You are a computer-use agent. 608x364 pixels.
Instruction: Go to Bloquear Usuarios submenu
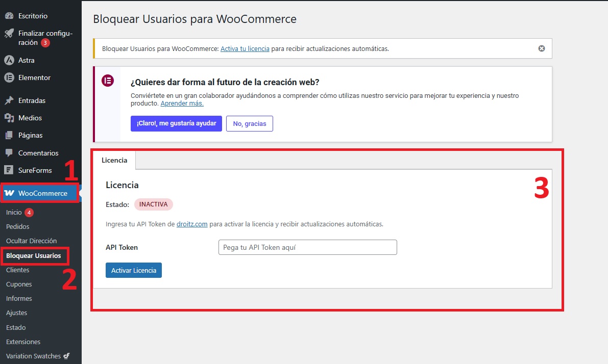(33, 255)
